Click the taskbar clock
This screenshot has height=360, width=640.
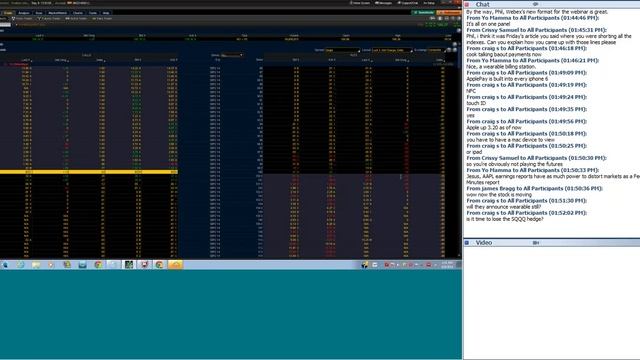(x=447, y=265)
